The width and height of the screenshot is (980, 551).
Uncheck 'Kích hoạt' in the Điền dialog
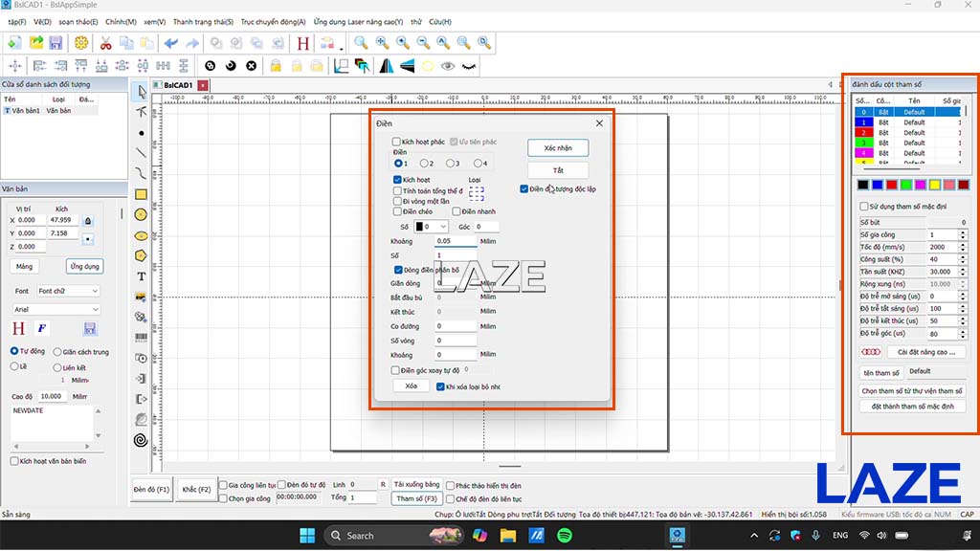[397, 180]
